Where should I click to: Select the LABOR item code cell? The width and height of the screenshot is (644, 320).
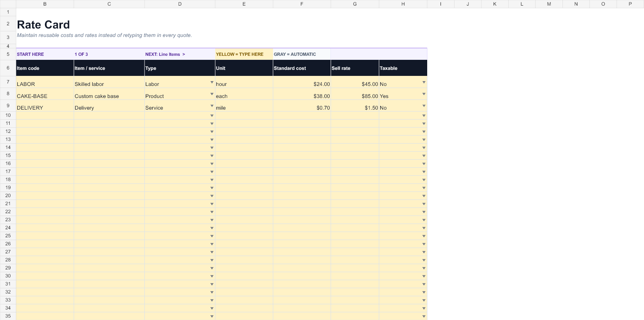click(x=45, y=82)
